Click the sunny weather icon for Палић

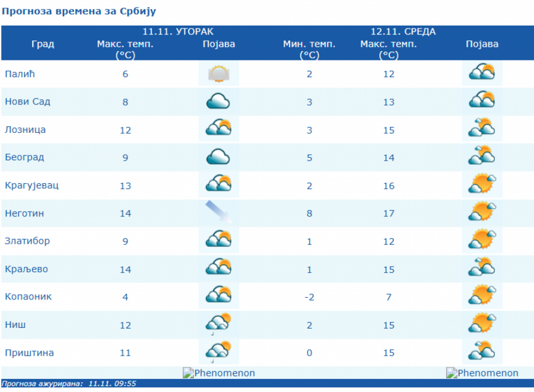(218, 73)
